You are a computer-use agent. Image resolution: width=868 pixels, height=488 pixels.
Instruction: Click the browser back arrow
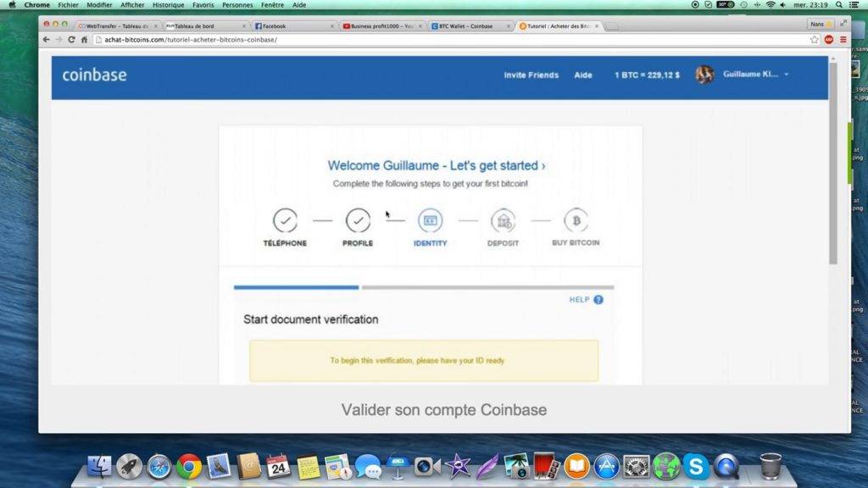pyautogui.click(x=47, y=40)
